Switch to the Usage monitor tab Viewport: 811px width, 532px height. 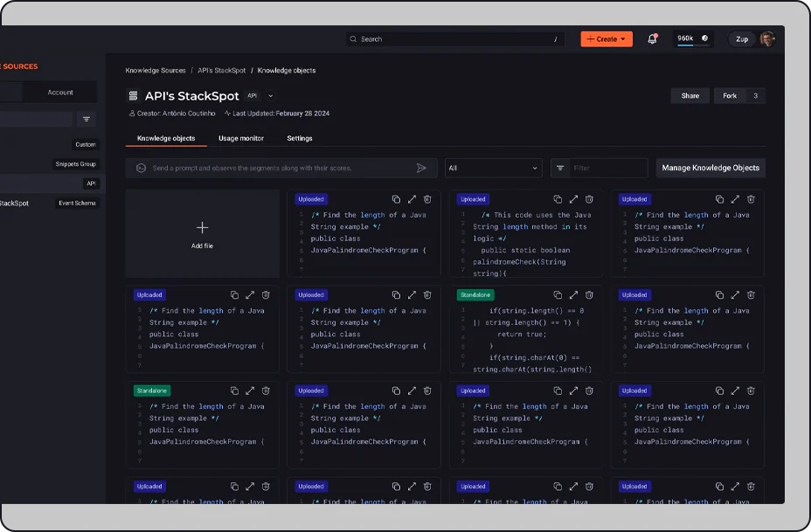click(241, 138)
